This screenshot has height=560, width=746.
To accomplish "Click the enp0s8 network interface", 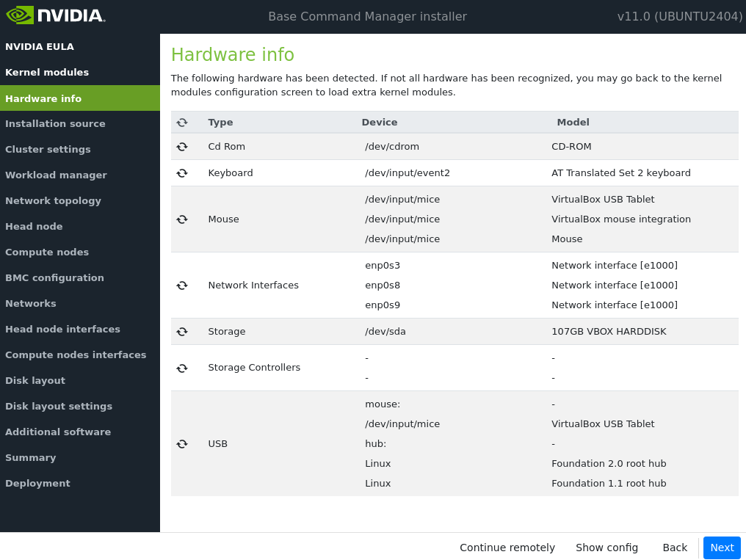I will pyautogui.click(x=383, y=286).
